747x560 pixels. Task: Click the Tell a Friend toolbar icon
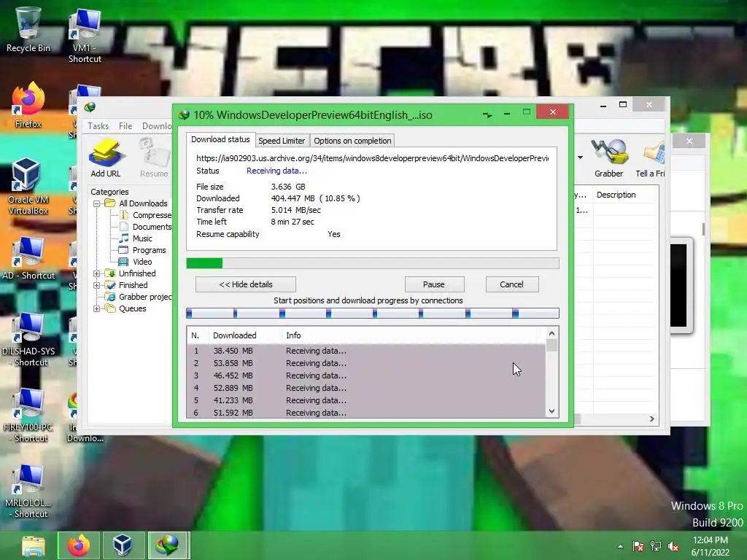(x=651, y=158)
